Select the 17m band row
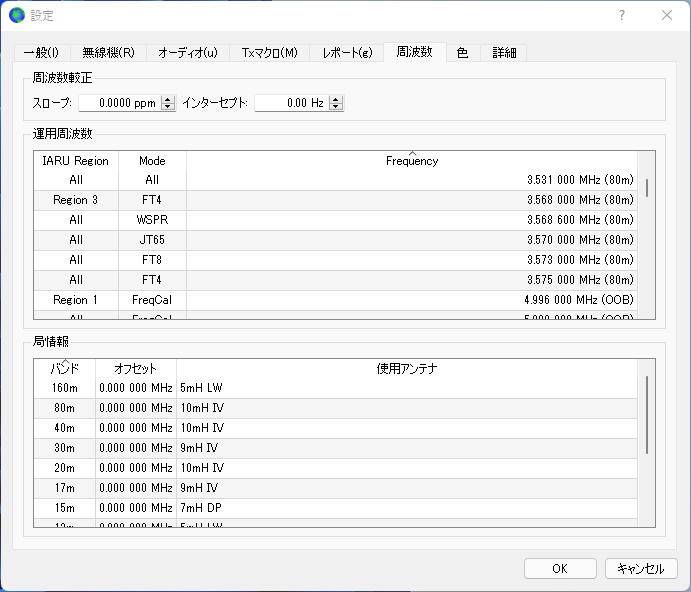This screenshot has height=592, width=691. (x=336, y=488)
